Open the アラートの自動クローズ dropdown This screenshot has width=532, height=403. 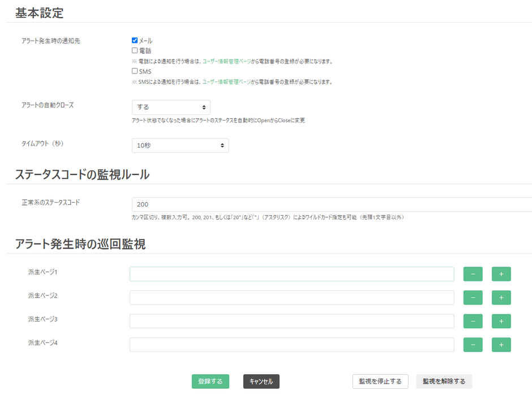point(171,107)
